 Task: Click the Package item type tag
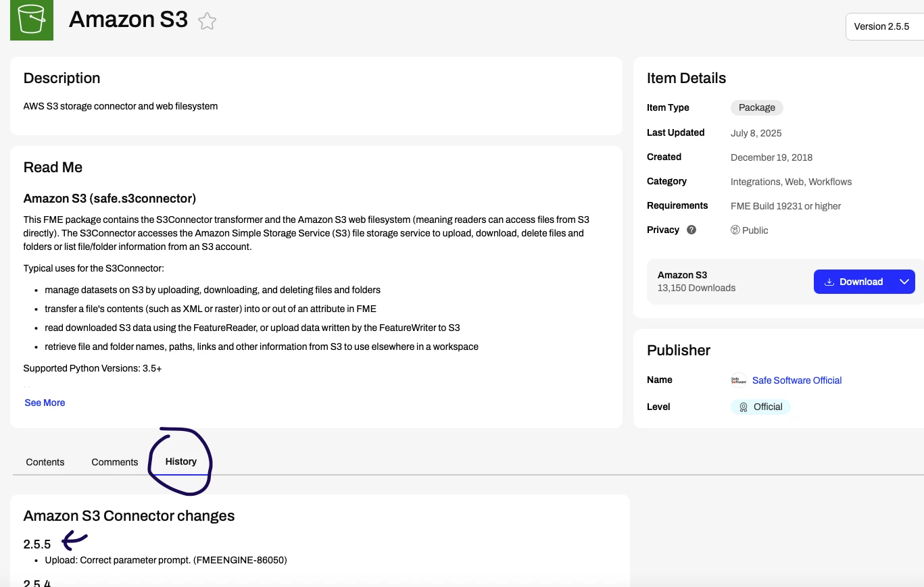point(756,107)
